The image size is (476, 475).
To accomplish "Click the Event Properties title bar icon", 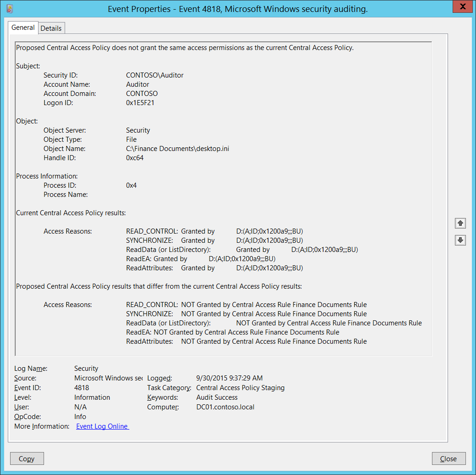I will tap(10, 9).
